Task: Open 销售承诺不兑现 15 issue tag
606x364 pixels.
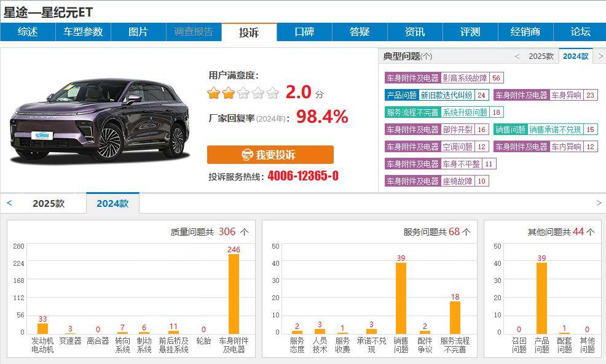Action: click(x=546, y=130)
